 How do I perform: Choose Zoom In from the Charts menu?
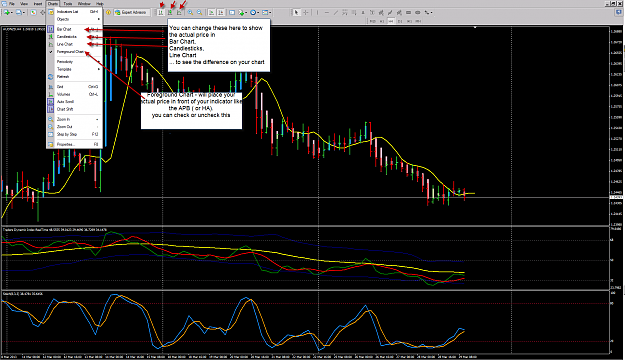coord(74,119)
